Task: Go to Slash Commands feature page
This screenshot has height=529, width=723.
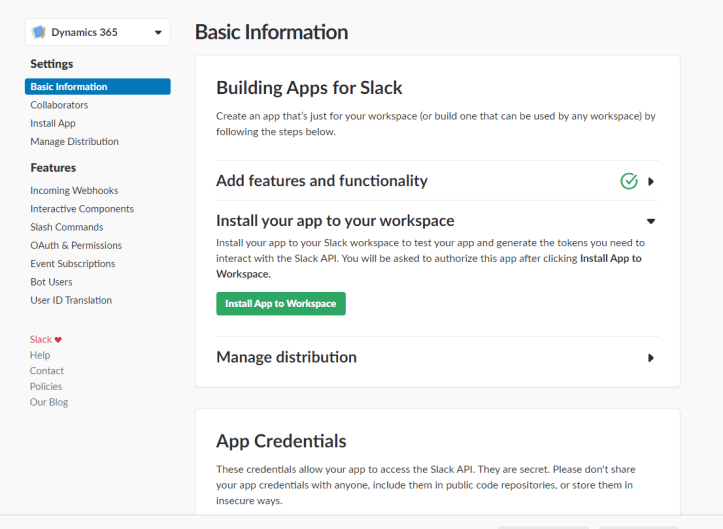Action: [67, 227]
